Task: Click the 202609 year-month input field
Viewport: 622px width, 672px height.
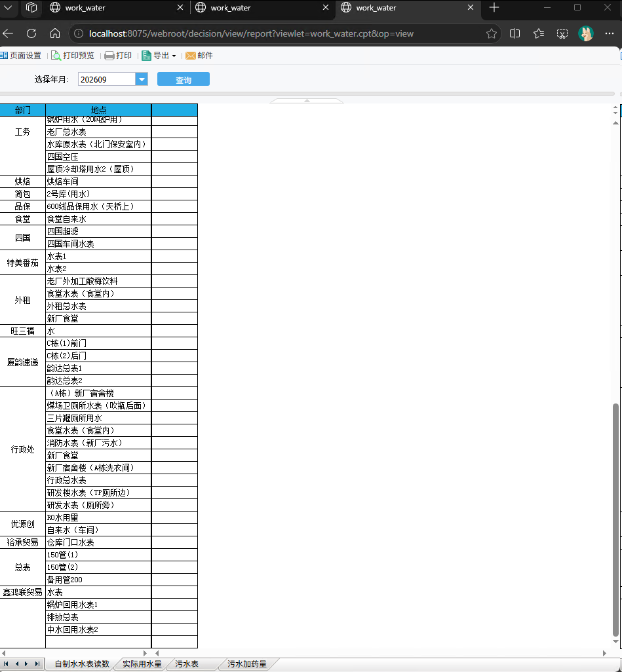Action: [107, 79]
